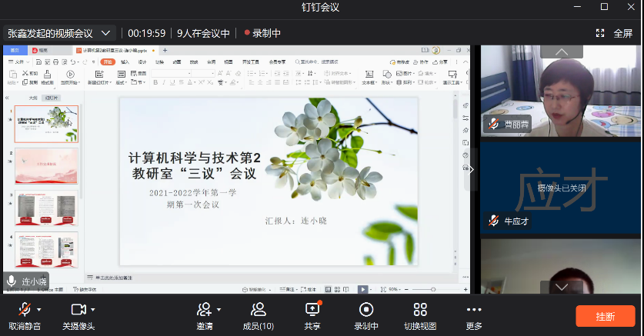The image size is (644, 336).
Task: Click the 插入 tab in shared presentation
Action: click(x=125, y=62)
